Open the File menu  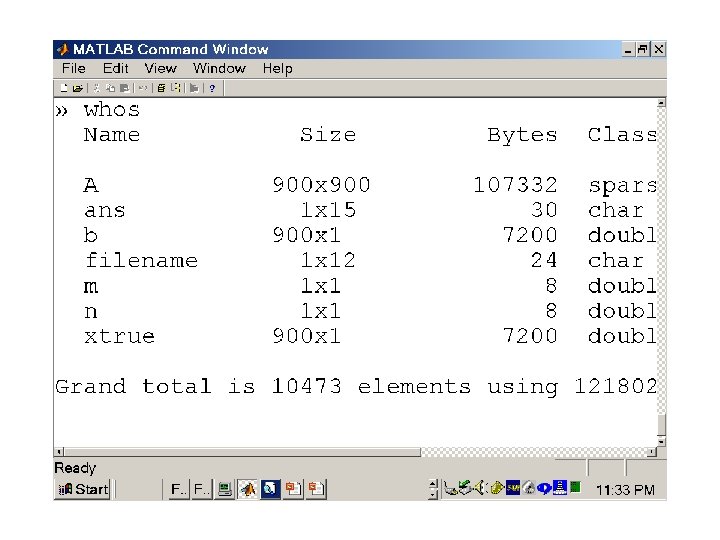[73, 68]
